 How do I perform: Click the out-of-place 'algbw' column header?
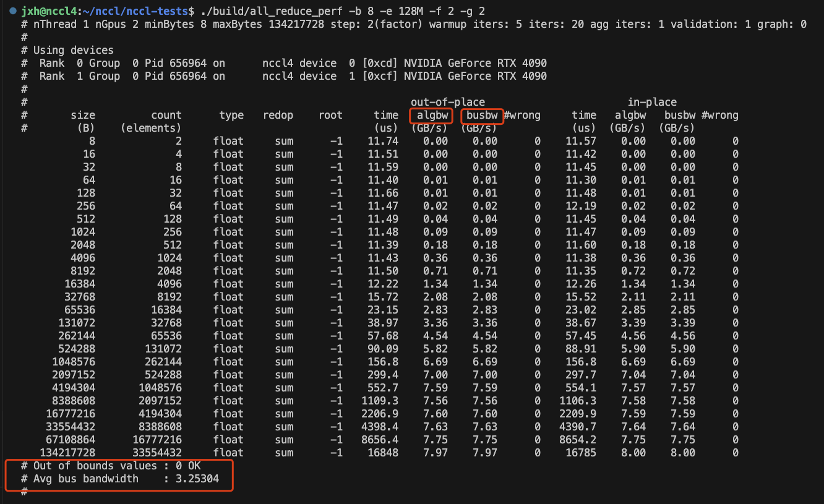[432, 115]
